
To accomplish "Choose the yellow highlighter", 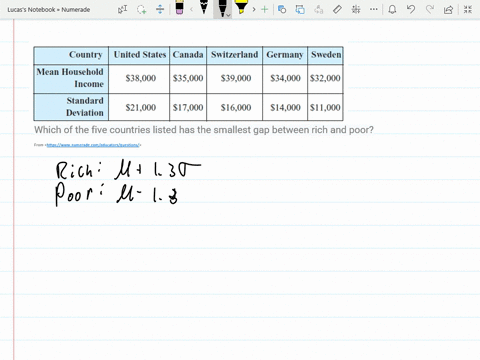I will [241, 7].
